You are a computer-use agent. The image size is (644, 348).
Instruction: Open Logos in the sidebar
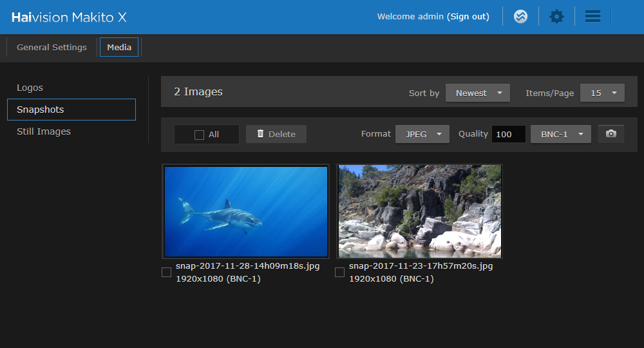30,88
